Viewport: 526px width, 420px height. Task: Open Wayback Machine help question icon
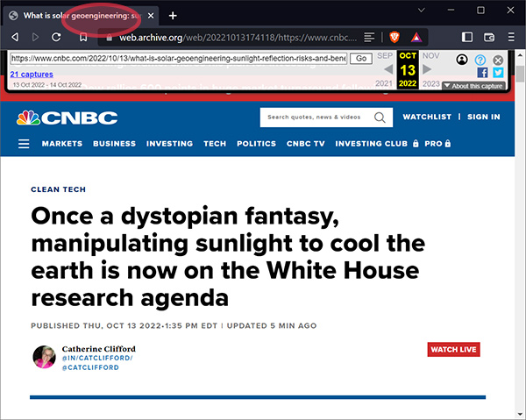(480, 59)
